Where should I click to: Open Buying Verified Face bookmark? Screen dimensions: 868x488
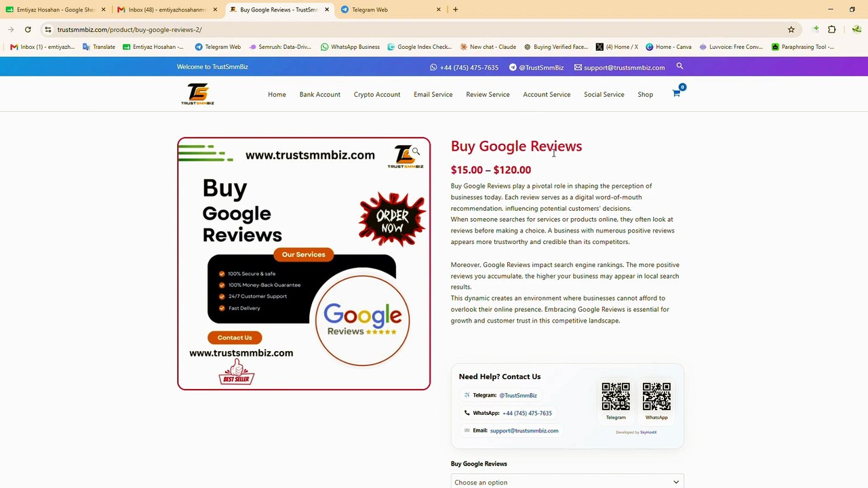pos(556,47)
